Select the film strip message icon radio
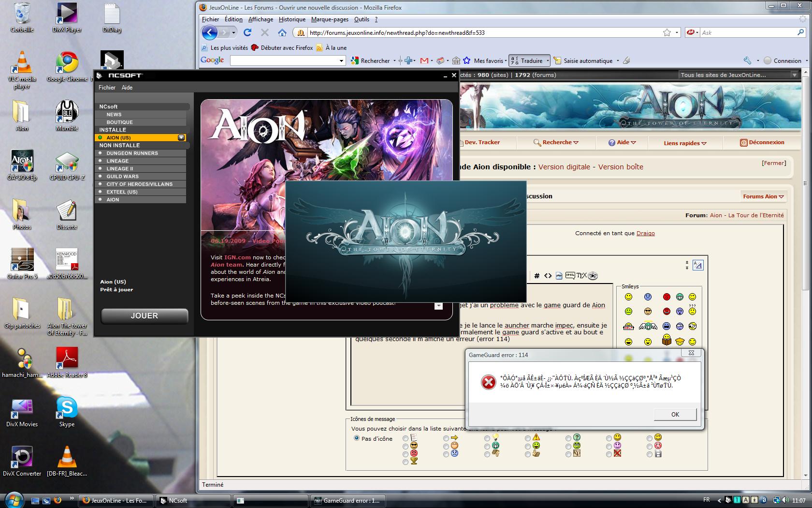This screenshot has height=508, width=812. [649, 454]
